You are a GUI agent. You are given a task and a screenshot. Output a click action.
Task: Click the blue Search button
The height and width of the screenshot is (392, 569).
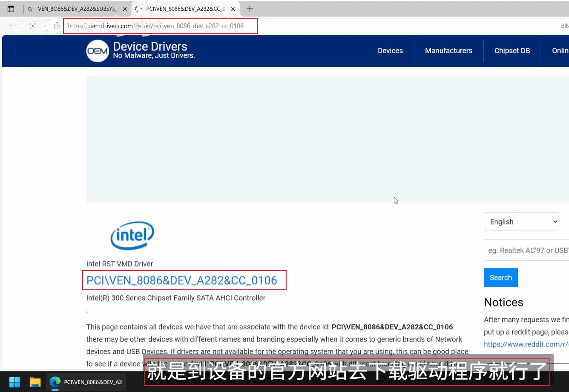pos(501,277)
